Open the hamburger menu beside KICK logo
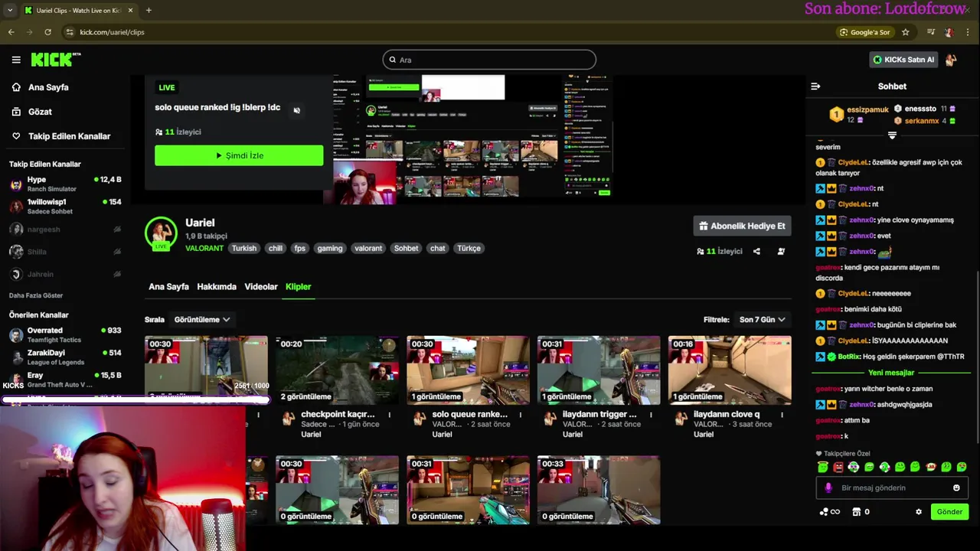 (x=16, y=60)
